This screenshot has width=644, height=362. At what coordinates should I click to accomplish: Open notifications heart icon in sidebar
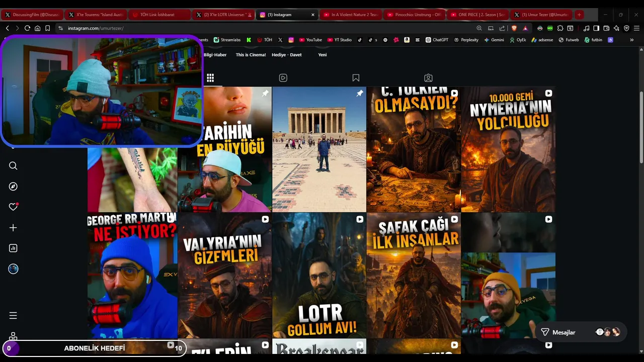(x=13, y=207)
